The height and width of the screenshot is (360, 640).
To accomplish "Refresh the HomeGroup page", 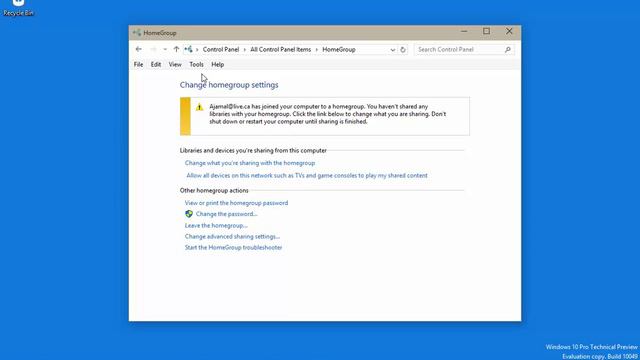I will [x=403, y=50].
